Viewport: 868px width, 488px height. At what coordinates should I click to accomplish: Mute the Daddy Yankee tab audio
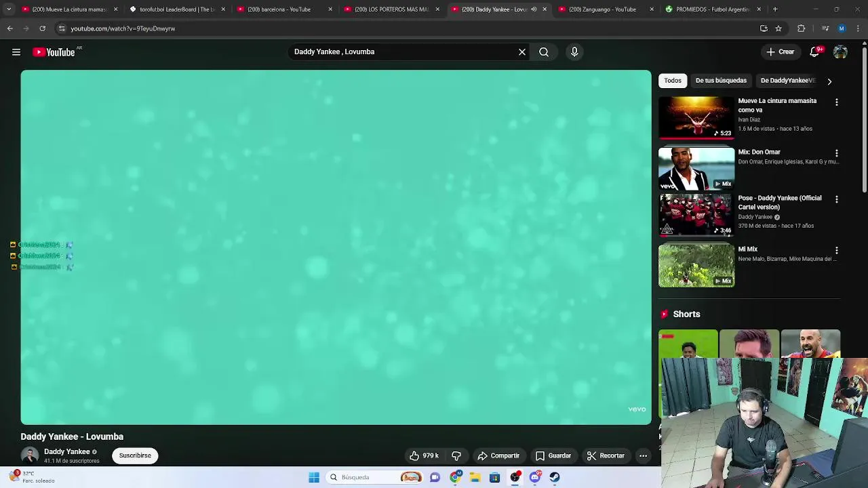[534, 9]
